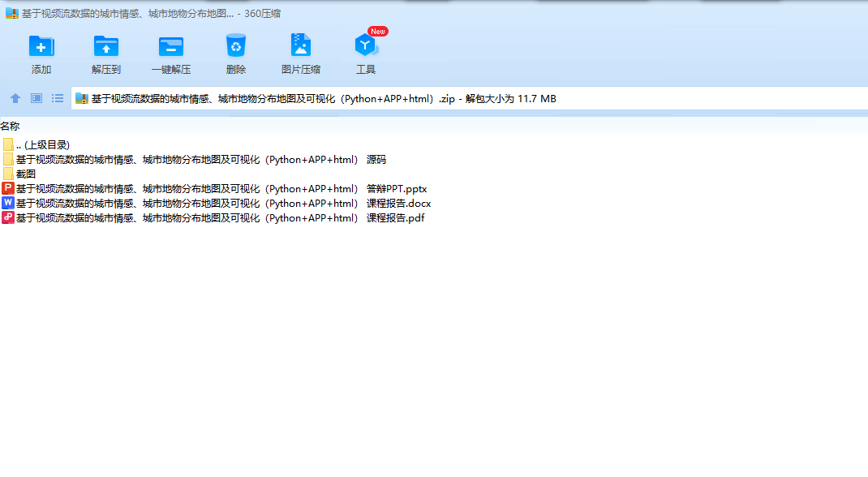
Task: Click the 名称 column header
Action: click(x=10, y=127)
